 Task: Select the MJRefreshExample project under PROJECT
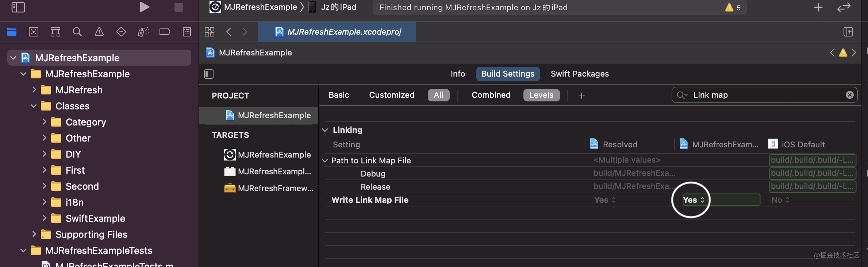(259, 115)
